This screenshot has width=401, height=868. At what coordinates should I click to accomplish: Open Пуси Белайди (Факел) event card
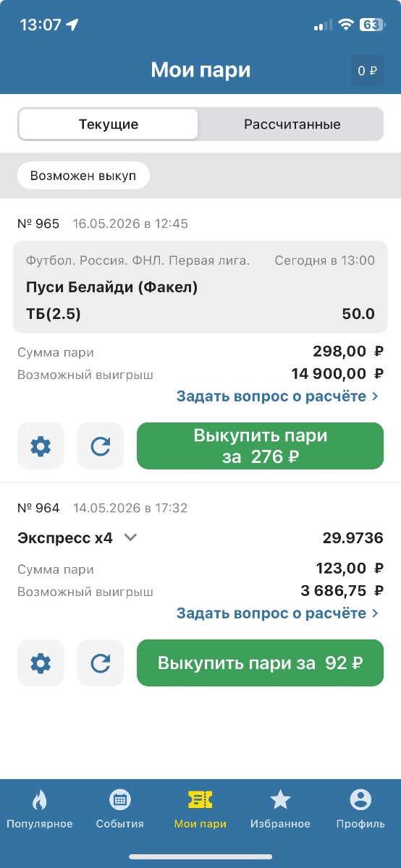point(200,287)
